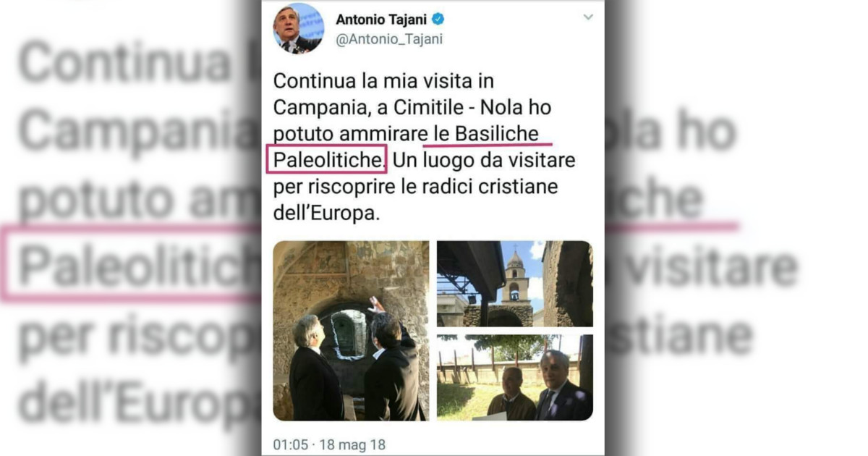View the large photo of men at archway

(x=351, y=331)
